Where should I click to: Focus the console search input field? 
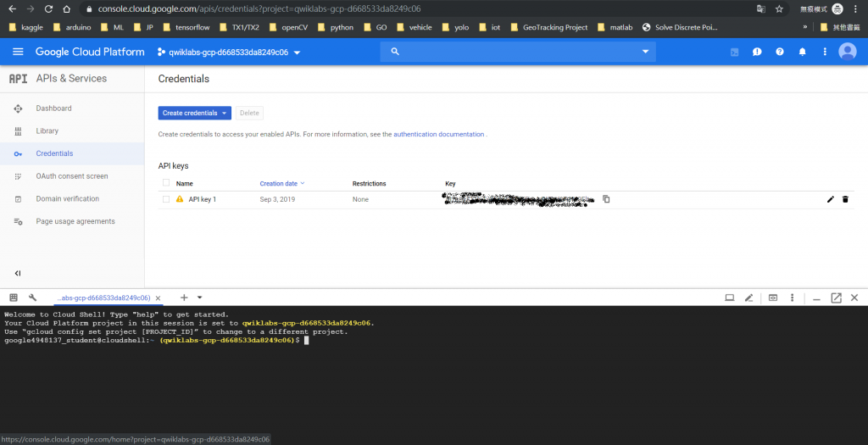pos(518,52)
